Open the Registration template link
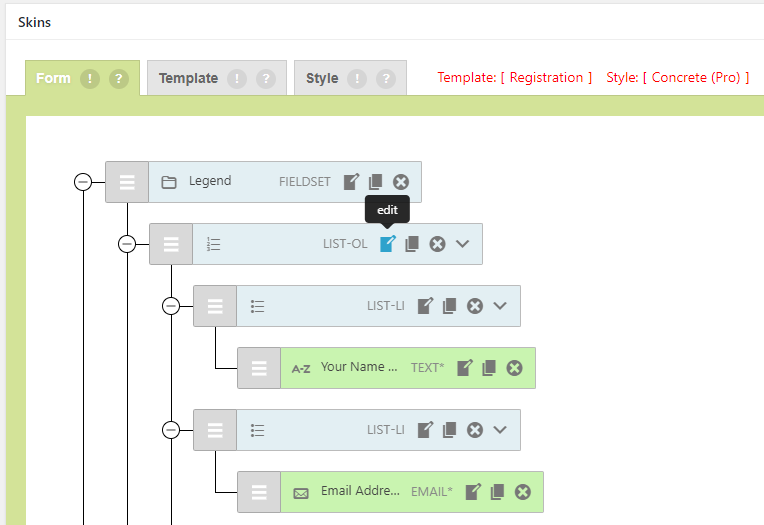This screenshot has width=764, height=525. click(x=546, y=77)
